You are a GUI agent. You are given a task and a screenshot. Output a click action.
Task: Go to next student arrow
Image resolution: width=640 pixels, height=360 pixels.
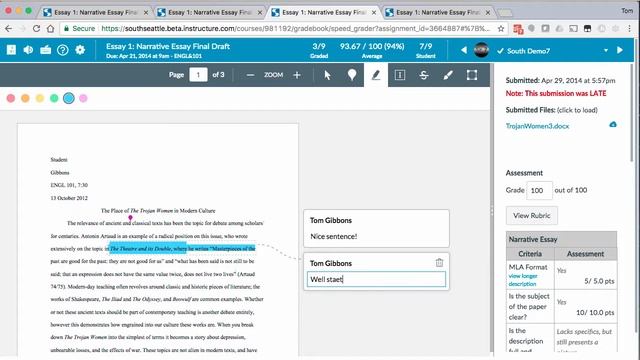pyautogui.click(x=620, y=50)
